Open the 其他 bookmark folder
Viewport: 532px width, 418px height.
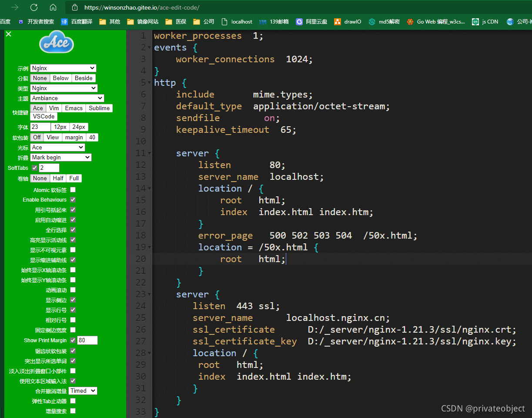(110, 21)
